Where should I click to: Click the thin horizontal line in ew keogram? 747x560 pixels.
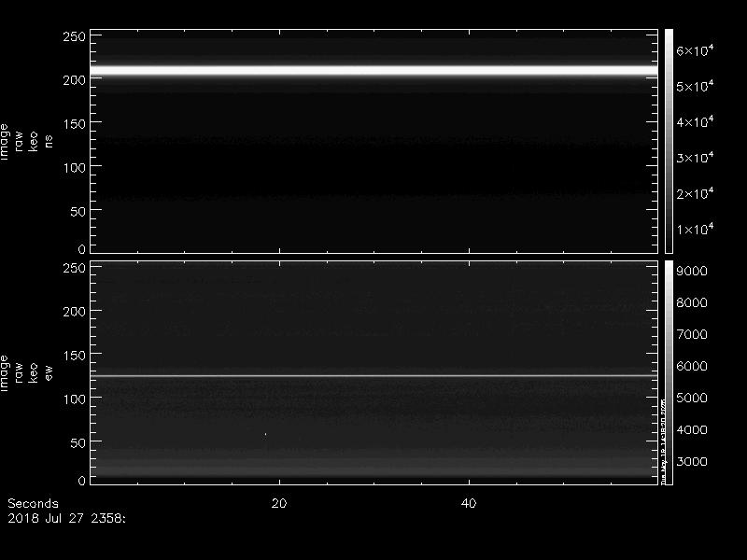point(374,376)
